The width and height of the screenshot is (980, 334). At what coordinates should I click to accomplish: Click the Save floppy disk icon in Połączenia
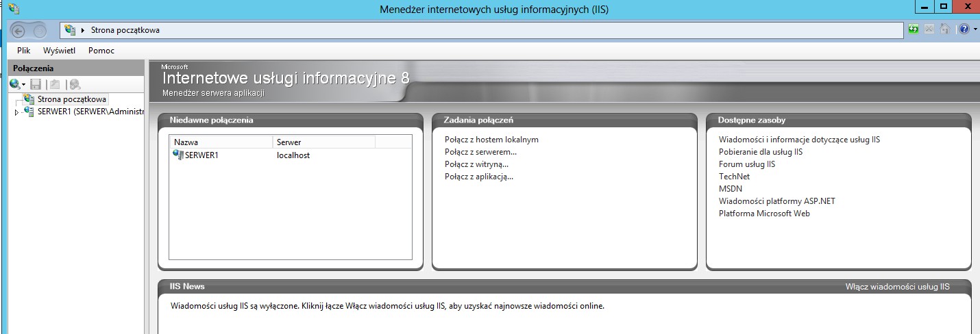(x=36, y=84)
